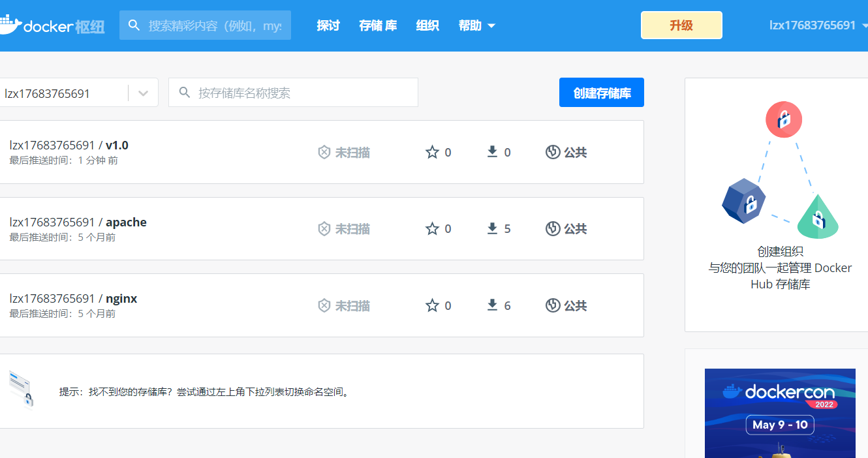Screen dimensions: 868x458
Task: Click the public globe icon for v1.0
Action: coord(553,152)
